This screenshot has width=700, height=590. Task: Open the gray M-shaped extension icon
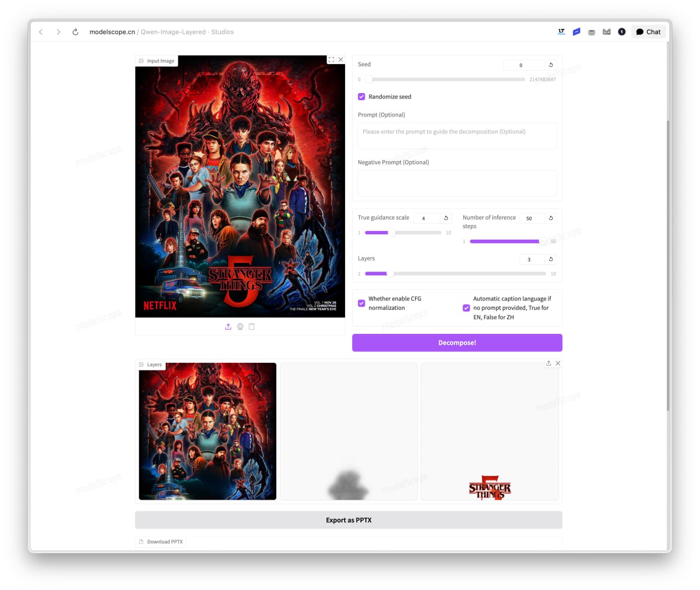(x=606, y=32)
